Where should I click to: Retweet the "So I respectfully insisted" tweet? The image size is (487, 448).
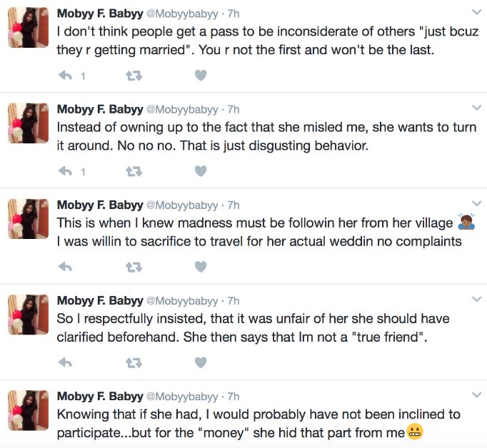(134, 362)
